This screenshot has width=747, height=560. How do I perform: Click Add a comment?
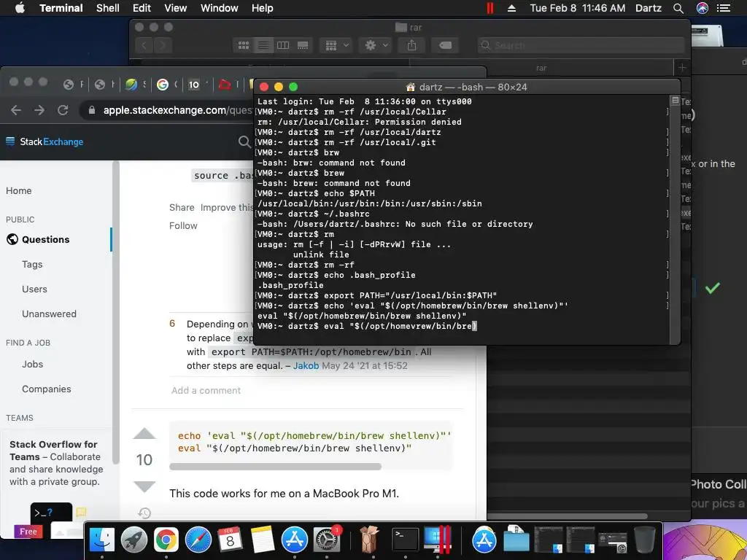[x=206, y=391]
